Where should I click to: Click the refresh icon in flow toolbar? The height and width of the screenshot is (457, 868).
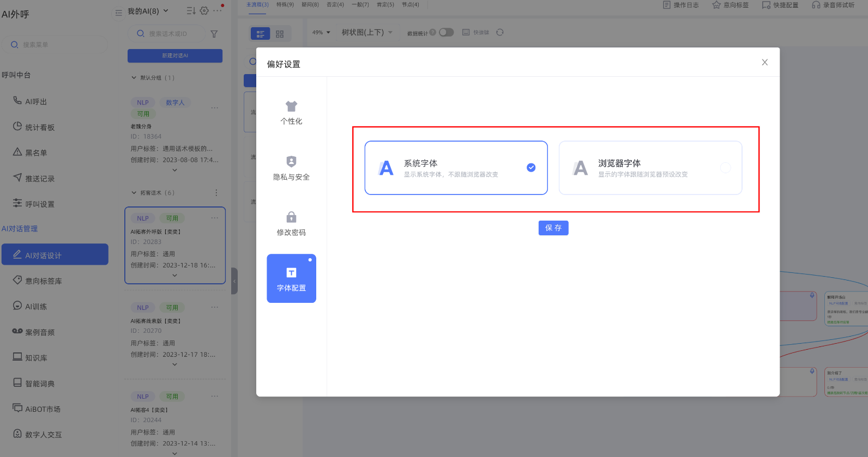coord(500,33)
